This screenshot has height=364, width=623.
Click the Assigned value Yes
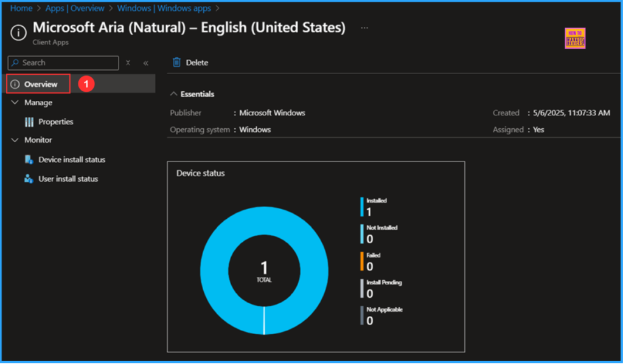[538, 130]
